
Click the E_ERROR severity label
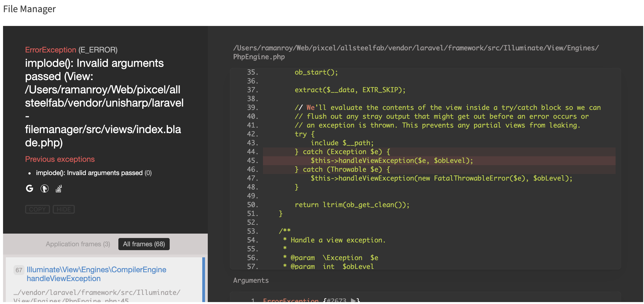[98, 50]
